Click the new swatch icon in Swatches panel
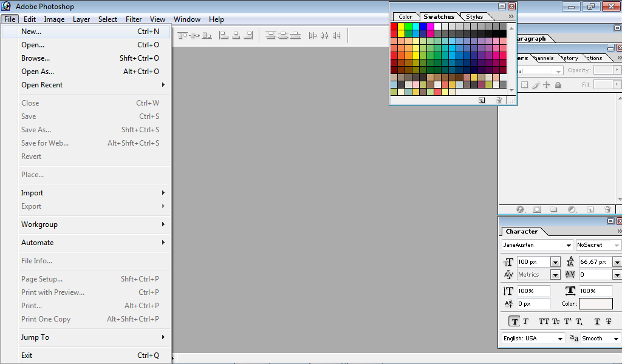 coord(482,100)
